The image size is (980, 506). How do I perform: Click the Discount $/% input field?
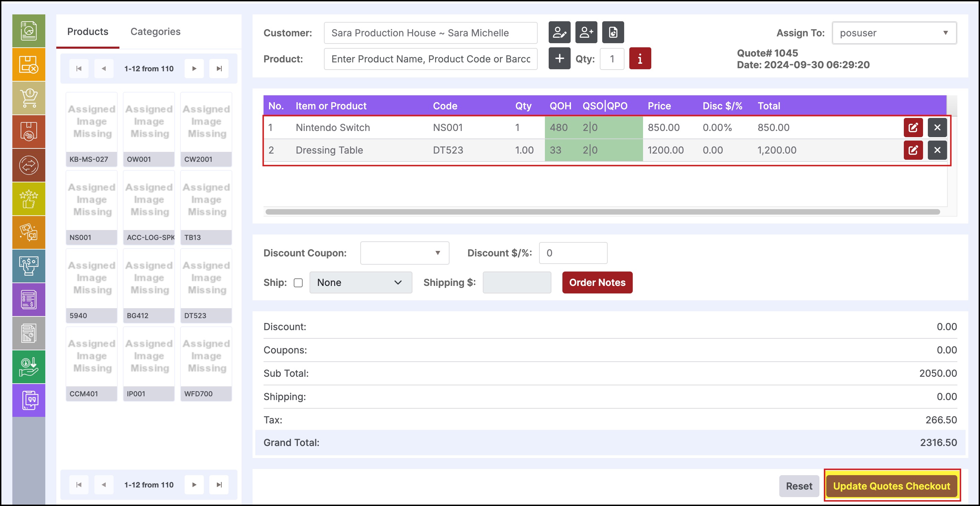(573, 253)
